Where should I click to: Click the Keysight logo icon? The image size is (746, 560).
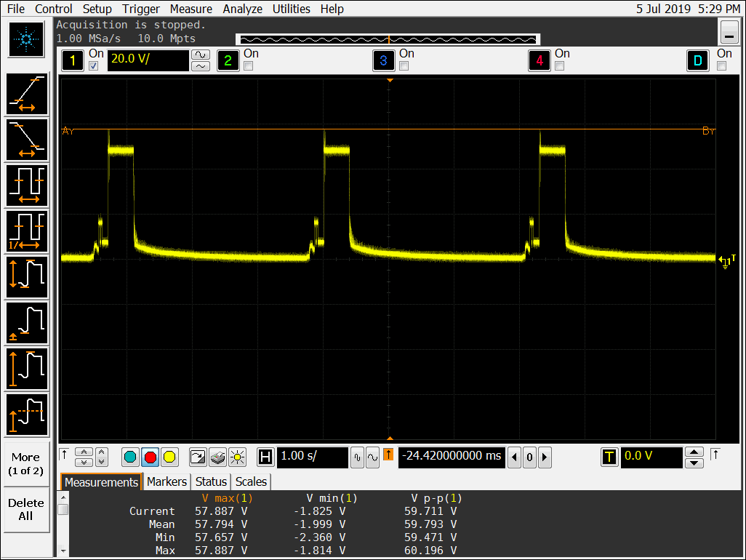26,39
